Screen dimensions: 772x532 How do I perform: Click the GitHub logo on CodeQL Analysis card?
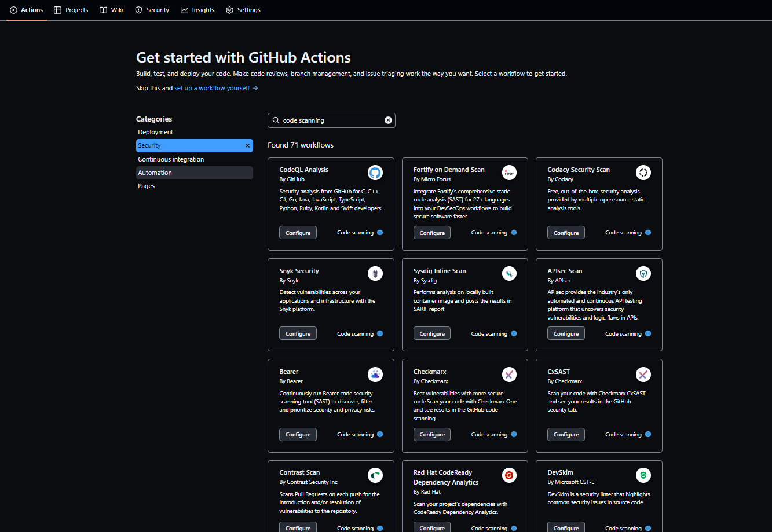[375, 173]
